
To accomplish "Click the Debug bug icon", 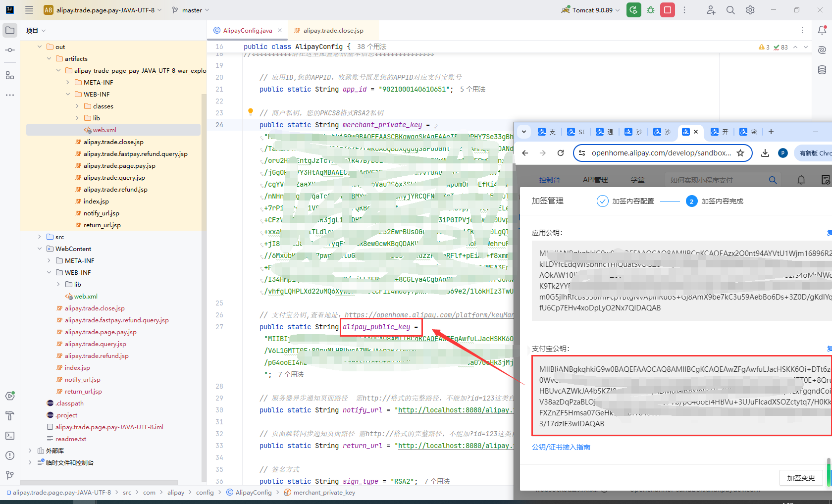I will click(x=651, y=10).
